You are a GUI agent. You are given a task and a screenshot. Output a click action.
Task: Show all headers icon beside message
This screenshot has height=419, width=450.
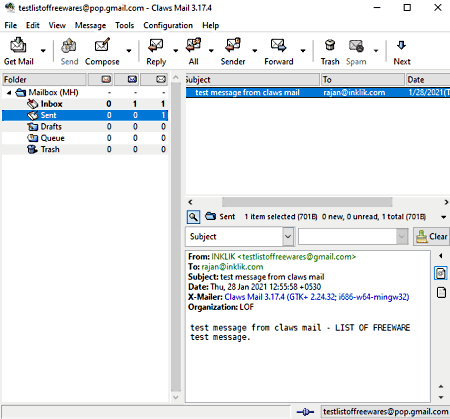(x=441, y=273)
